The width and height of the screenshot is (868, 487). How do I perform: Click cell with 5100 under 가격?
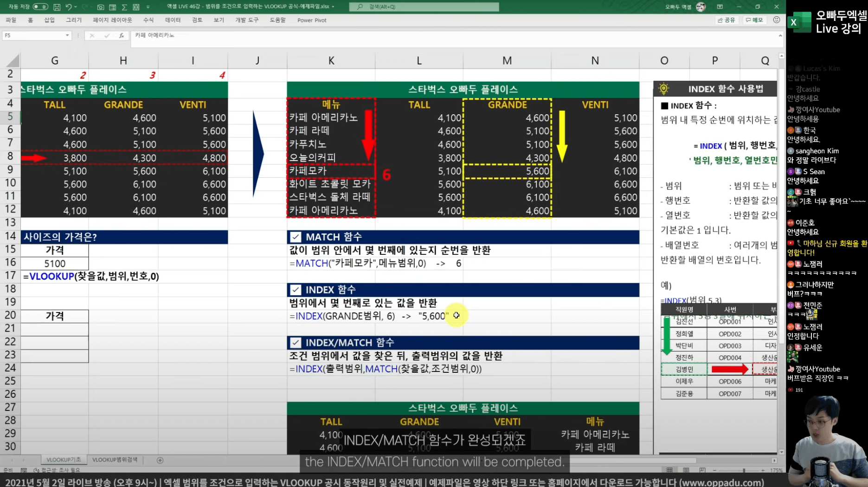click(x=55, y=263)
